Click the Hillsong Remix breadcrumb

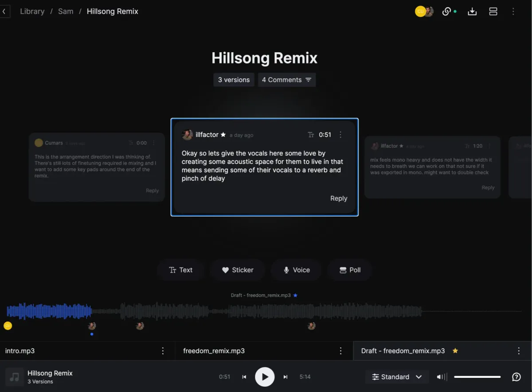point(113,12)
